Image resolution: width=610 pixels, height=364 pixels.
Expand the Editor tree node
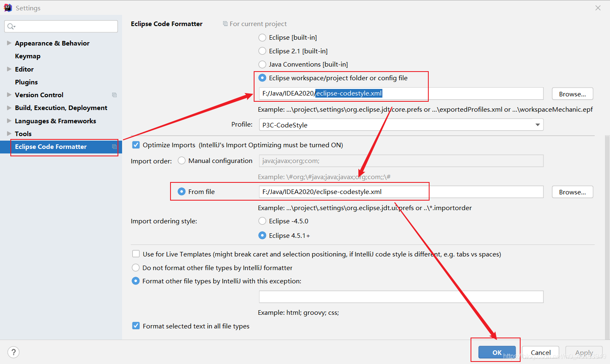point(9,69)
